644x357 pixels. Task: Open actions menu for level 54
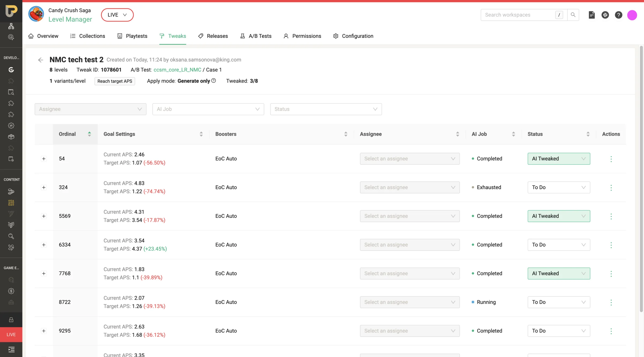click(611, 159)
